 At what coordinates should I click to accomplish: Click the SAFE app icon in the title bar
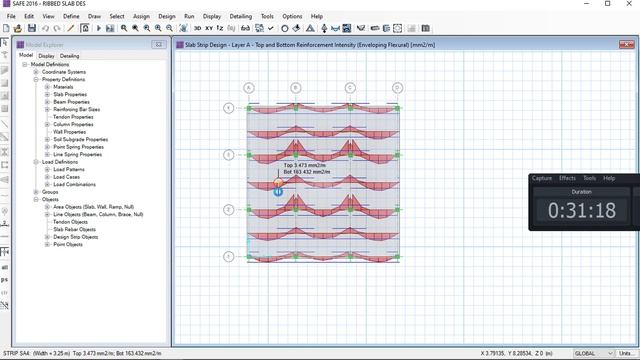click(6, 4)
